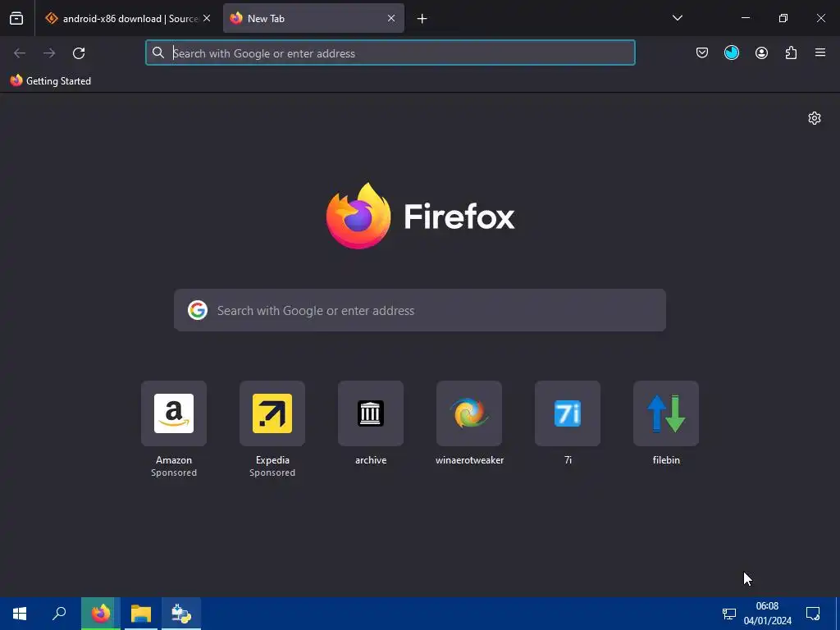Click the Google G logo in search box
This screenshot has height=630, width=840.
coord(198,310)
